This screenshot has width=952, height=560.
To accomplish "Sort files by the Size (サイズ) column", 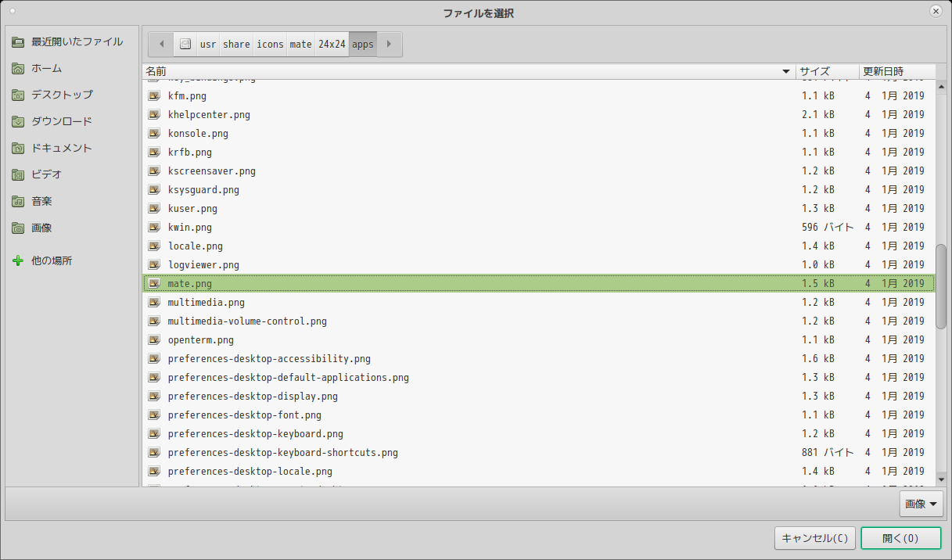I will pos(827,72).
